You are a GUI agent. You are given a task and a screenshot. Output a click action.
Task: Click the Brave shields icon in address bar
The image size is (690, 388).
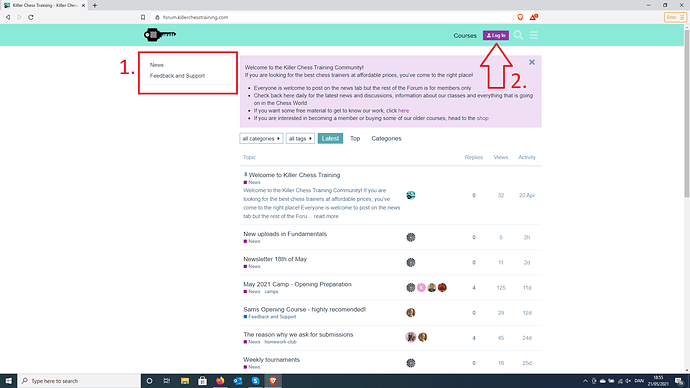pos(520,17)
